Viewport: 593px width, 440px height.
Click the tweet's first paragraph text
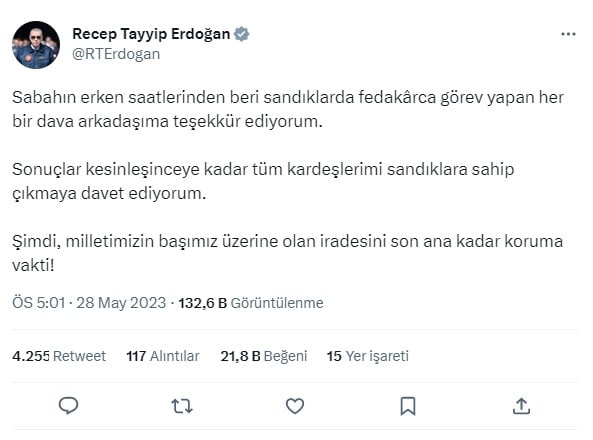tap(288, 109)
